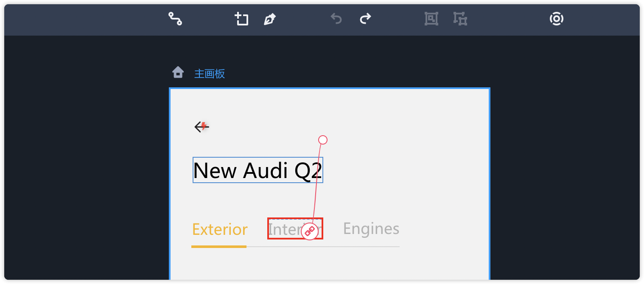
Task: Click the 主画板 breadcrumb label
Action: click(210, 74)
